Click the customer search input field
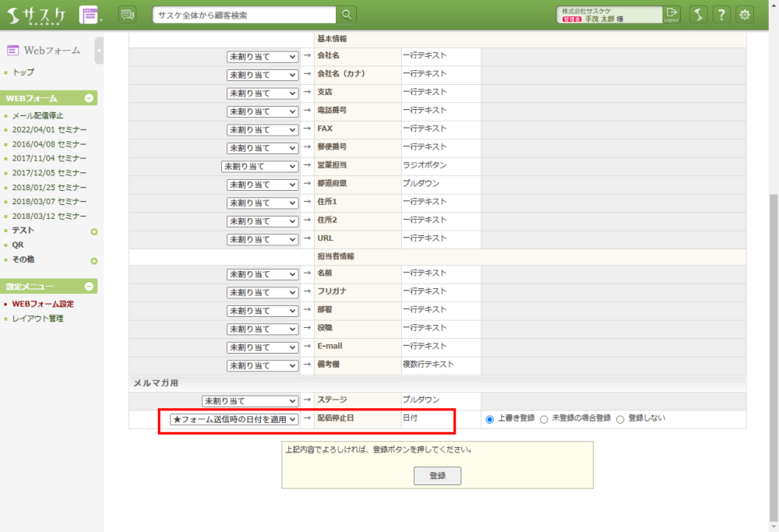Viewport: 779px width, 532px height. tap(245, 15)
